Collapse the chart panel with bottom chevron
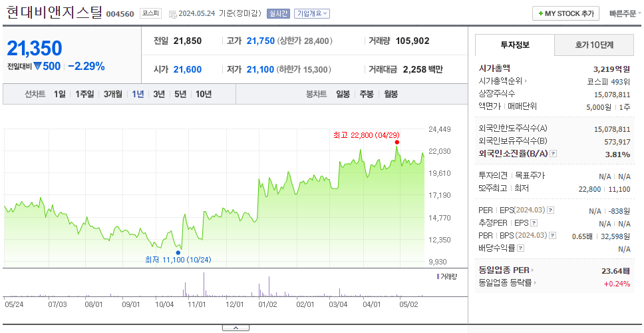Screen dimensions: 644x333 [236, 328]
